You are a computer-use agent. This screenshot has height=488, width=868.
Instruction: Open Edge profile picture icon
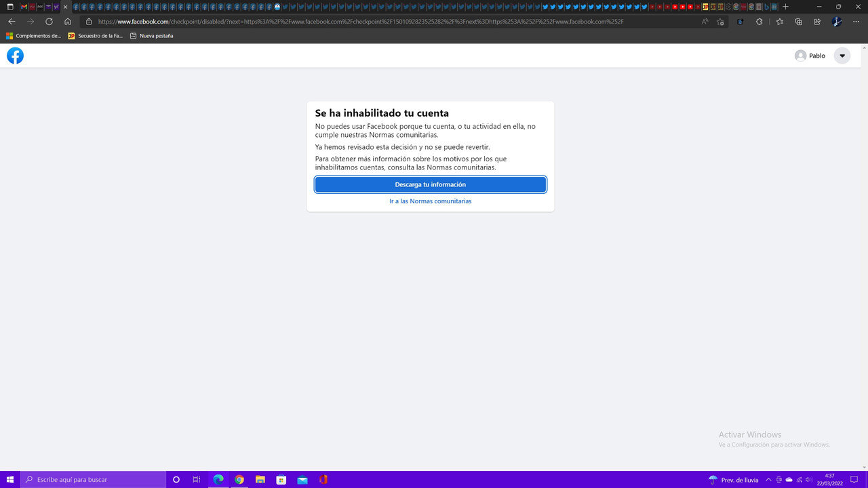[x=837, y=22]
